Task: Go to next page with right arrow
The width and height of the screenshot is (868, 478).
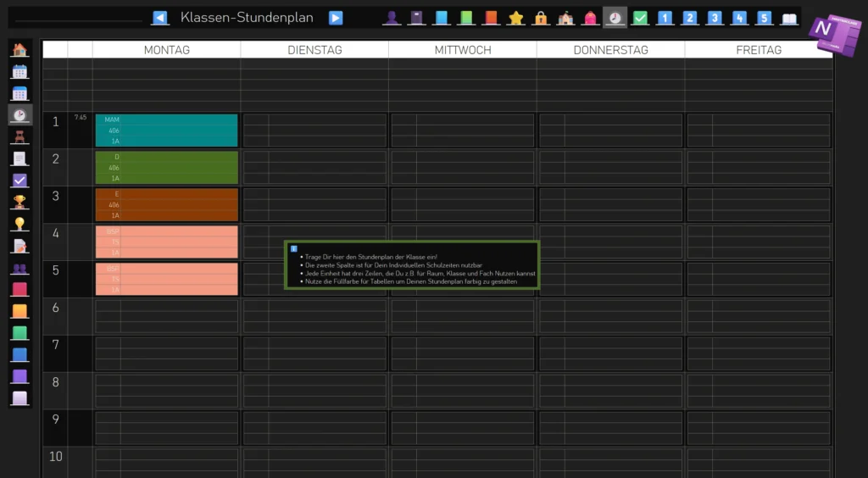Action: tap(336, 18)
